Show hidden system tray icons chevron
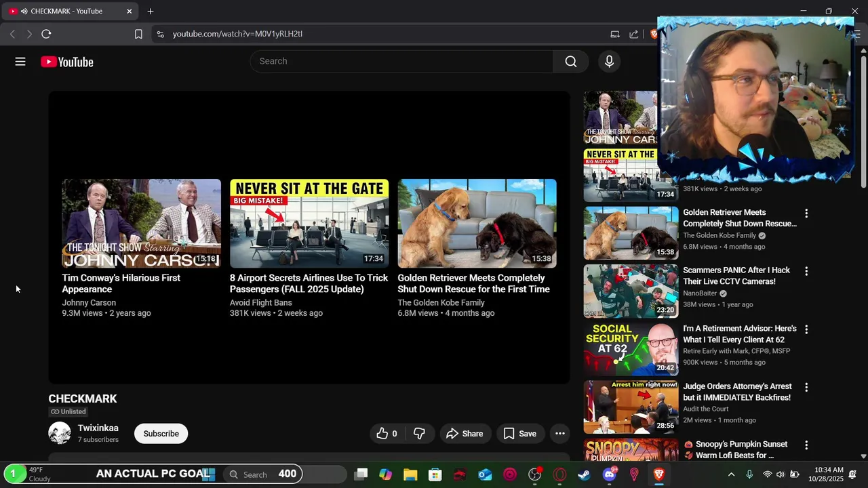Viewport: 868px width, 488px height. [731, 474]
